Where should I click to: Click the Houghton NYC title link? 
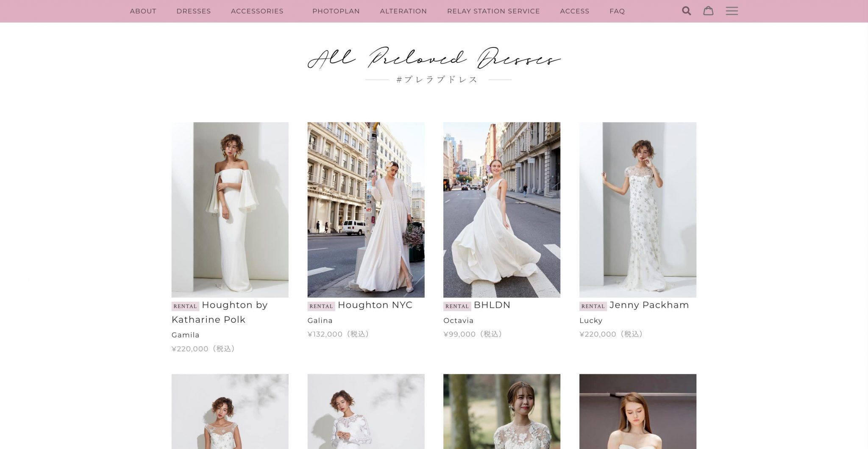[375, 305]
